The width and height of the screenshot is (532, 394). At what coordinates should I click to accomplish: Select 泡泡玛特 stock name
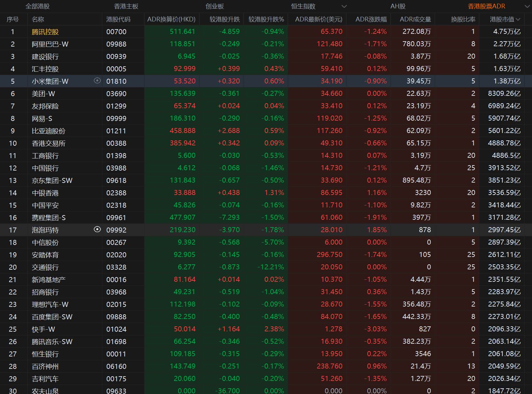click(x=45, y=230)
